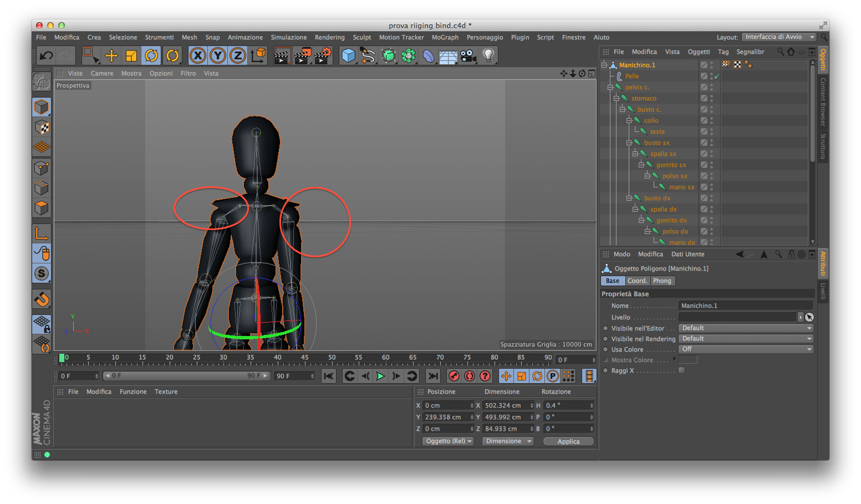Click the Undo arrow in the top toolbar
The width and height of the screenshot is (861, 504).
pyautogui.click(x=46, y=55)
